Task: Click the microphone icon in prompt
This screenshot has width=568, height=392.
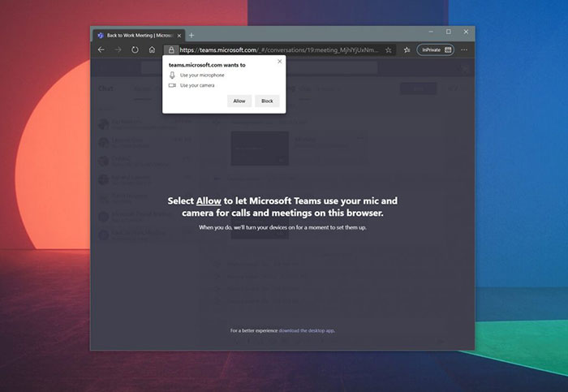Action: [x=172, y=75]
